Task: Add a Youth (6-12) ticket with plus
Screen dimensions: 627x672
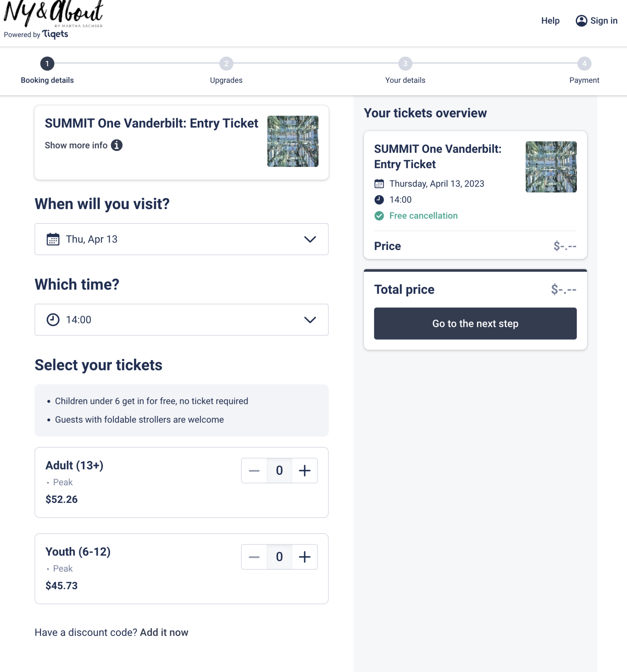Action: coord(304,557)
